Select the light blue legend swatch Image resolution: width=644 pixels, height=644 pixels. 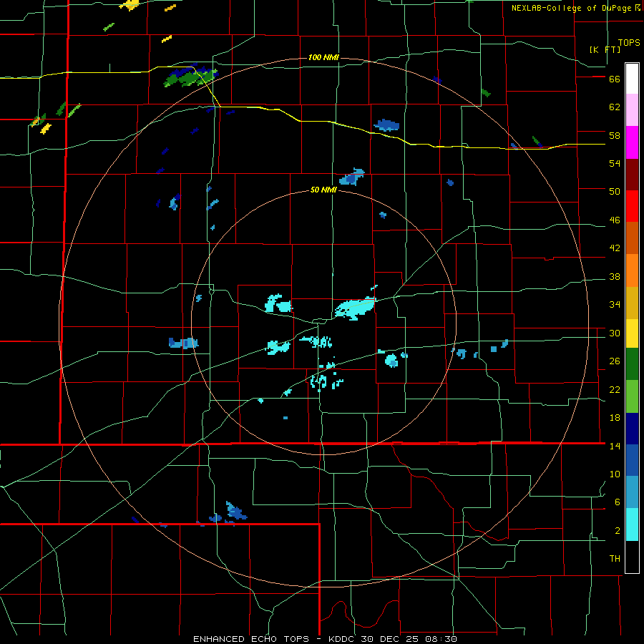click(x=632, y=492)
